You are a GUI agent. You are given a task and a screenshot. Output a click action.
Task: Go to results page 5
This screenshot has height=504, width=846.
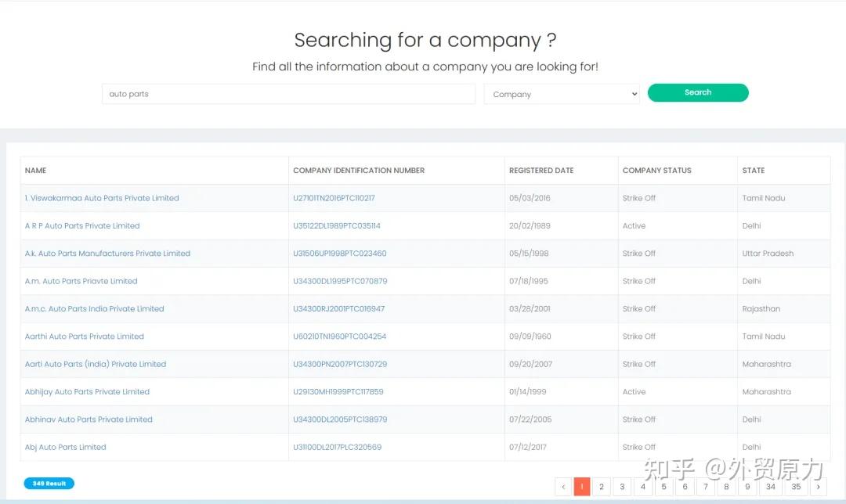(663, 487)
